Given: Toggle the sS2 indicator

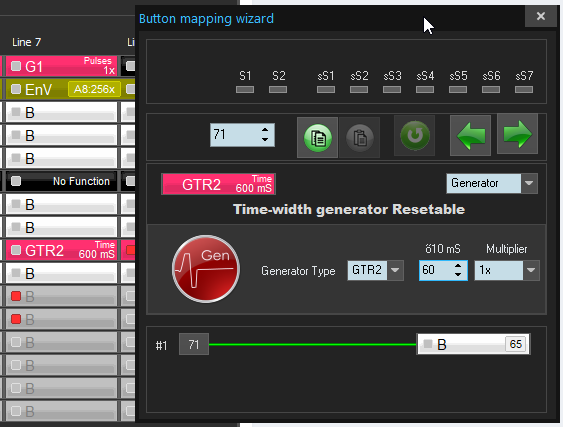Looking at the screenshot, I should [359, 89].
